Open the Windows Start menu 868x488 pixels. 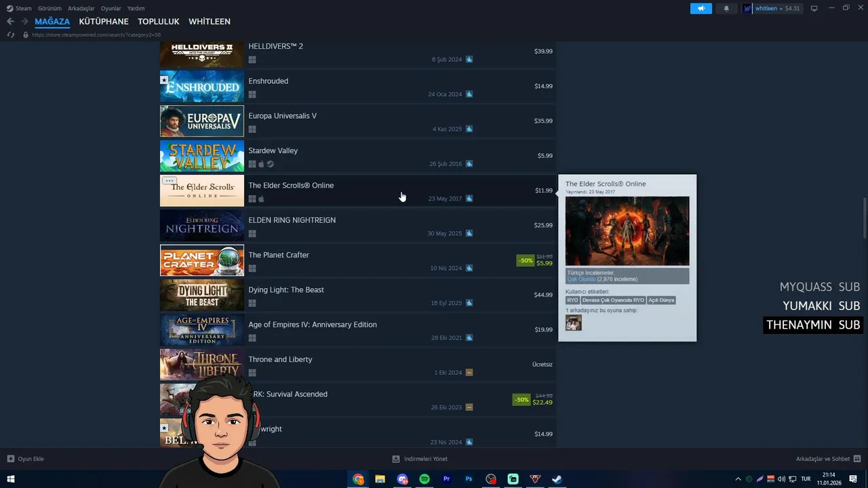click(10, 479)
